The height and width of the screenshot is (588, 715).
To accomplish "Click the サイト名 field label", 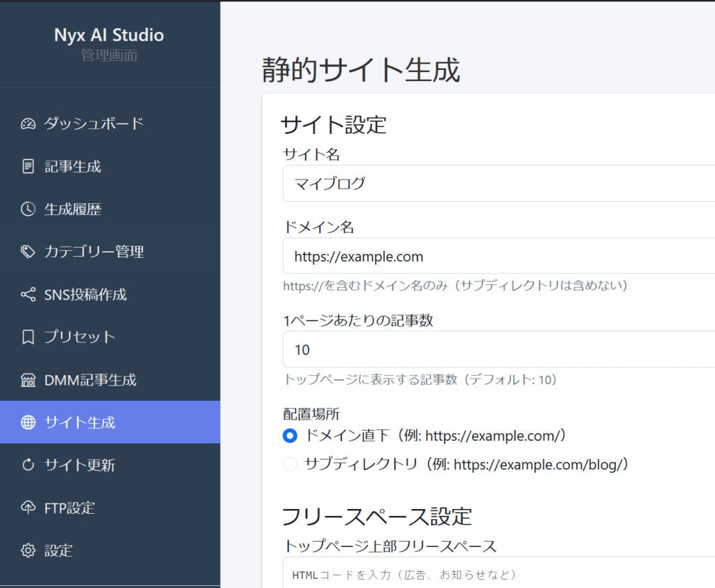I will [x=311, y=154].
